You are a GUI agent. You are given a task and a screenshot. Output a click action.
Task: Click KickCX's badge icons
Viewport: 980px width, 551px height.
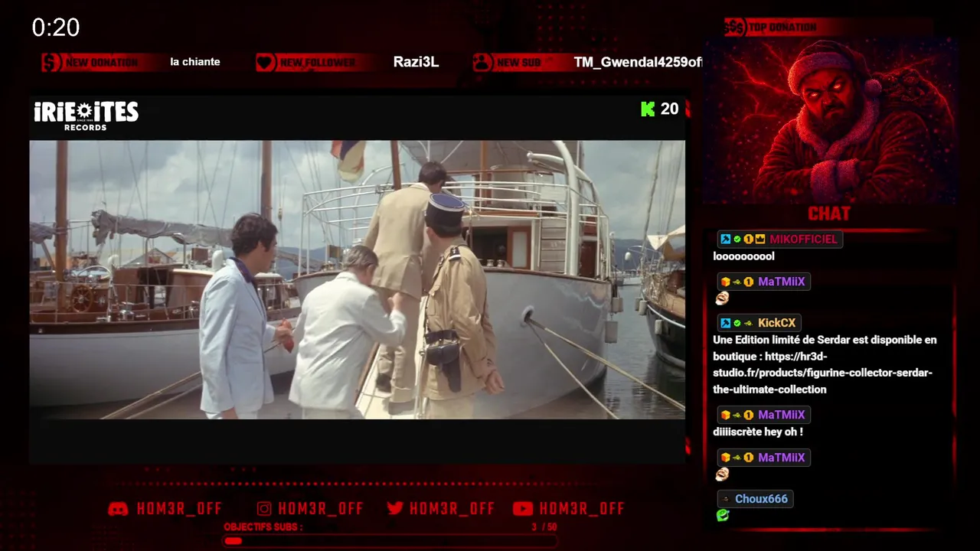(x=737, y=323)
